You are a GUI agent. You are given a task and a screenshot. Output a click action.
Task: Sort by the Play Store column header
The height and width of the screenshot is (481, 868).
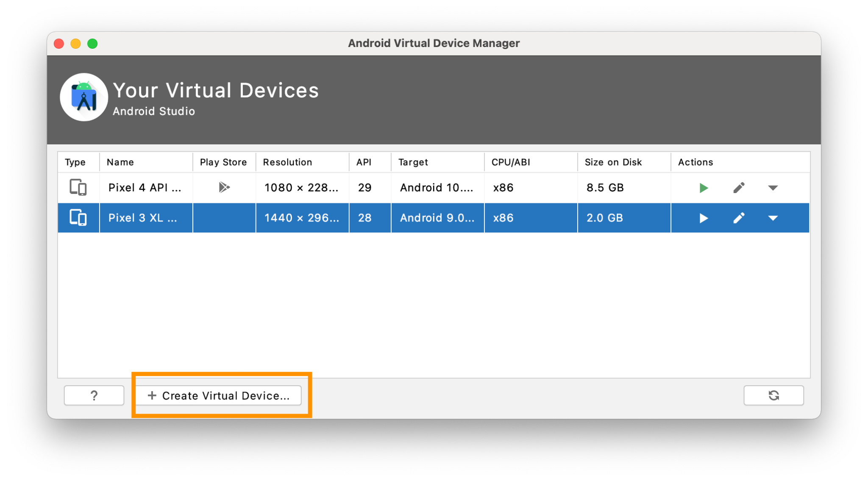click(x=224, y=162)
